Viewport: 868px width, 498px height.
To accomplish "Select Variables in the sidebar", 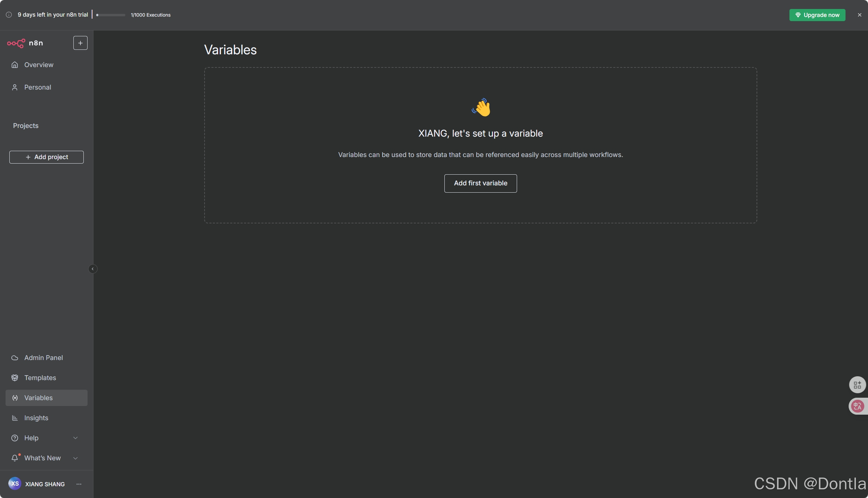I will (x=46, y=398).
